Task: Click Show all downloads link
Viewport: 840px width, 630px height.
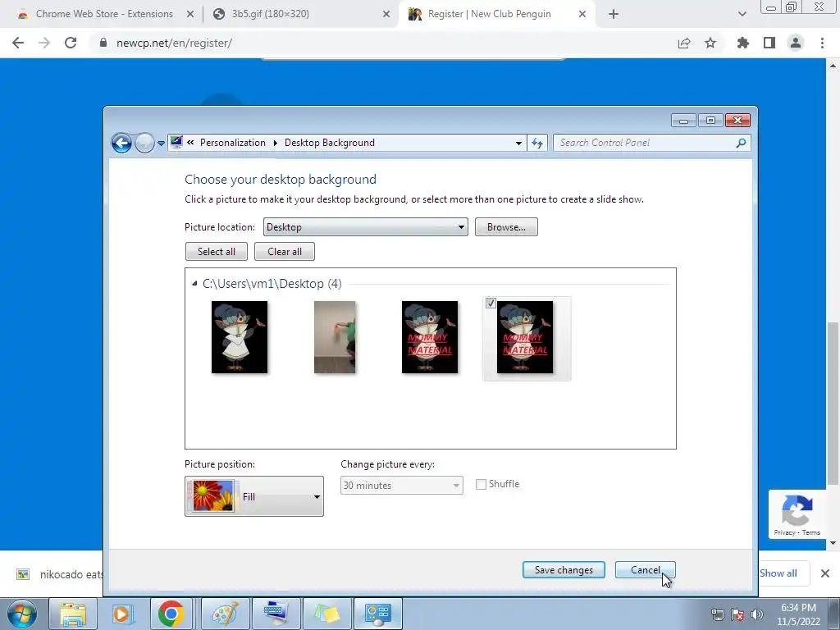Action: tap(778, 573)
